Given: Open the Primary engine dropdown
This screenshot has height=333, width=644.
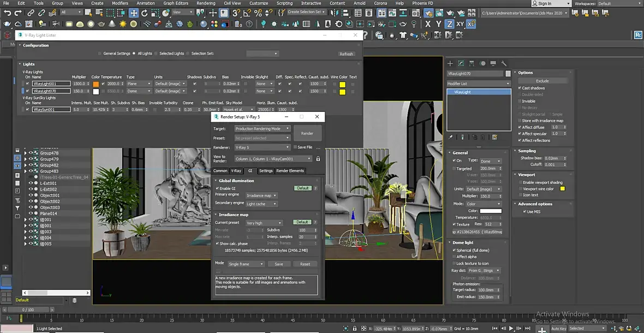Looking at the screenshot, I should (261, 195).
